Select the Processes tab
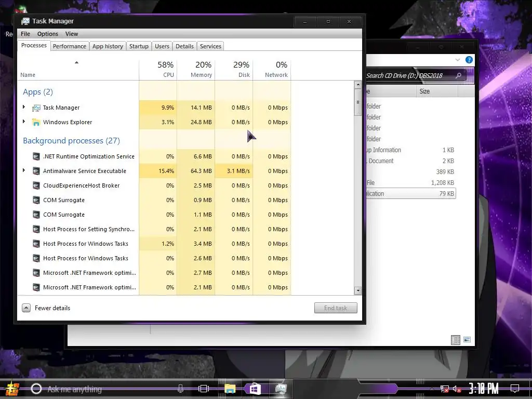The width and height of the screenshot is (532, 399). [34, 46]
